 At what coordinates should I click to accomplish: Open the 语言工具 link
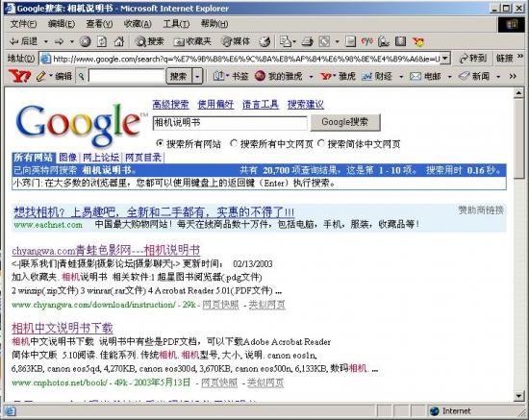point(261,105)
